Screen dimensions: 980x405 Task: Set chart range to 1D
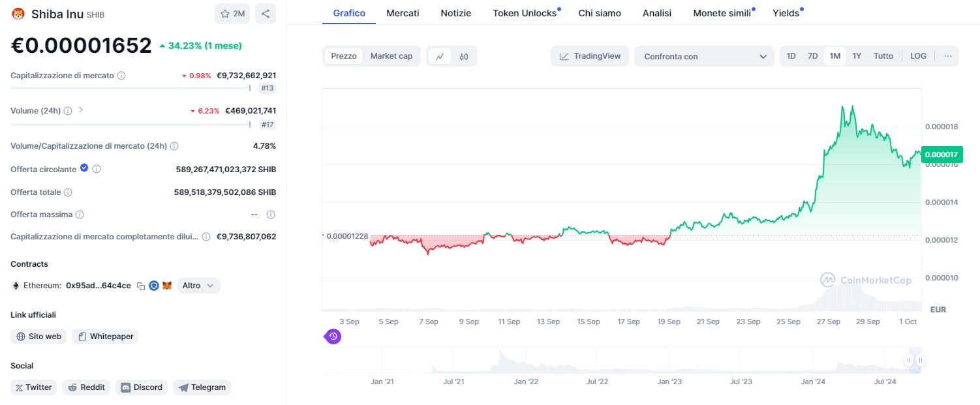click(x=791, y=56)
